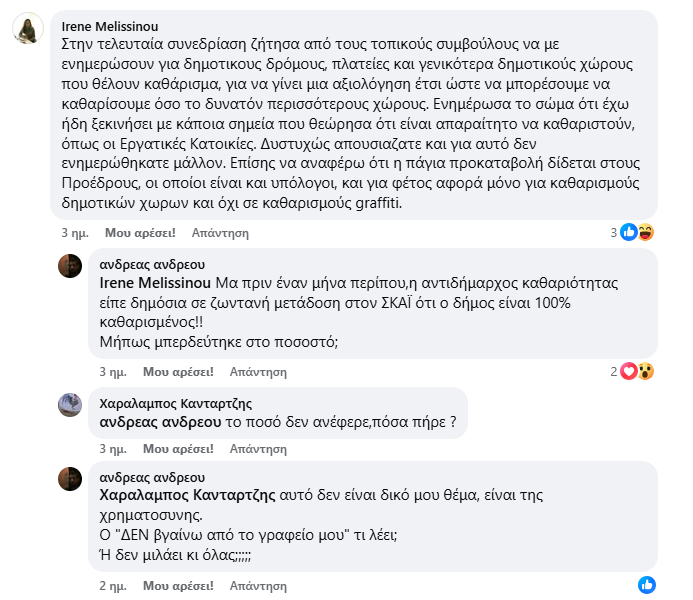Screen dimensions: 693x600
Task: Click Χαραλαμπος Κανταρτζης profile avatar
Action: pos(70,404)
